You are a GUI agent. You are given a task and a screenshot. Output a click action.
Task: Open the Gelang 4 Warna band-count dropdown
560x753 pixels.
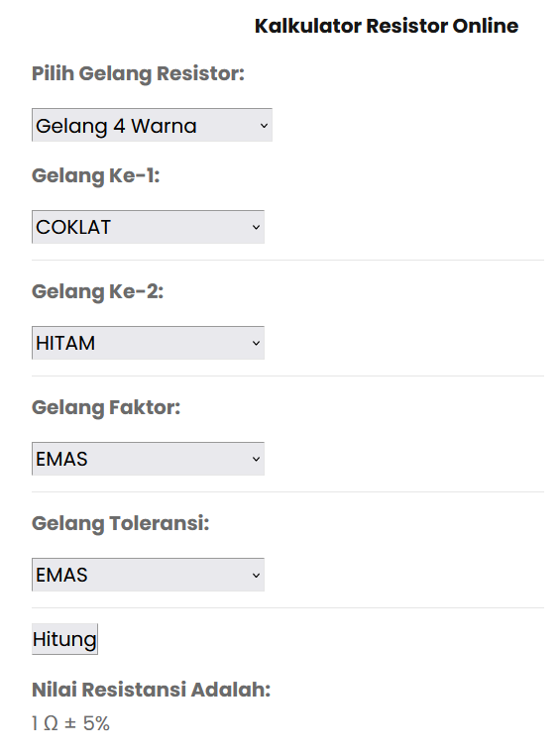point(152,125)
